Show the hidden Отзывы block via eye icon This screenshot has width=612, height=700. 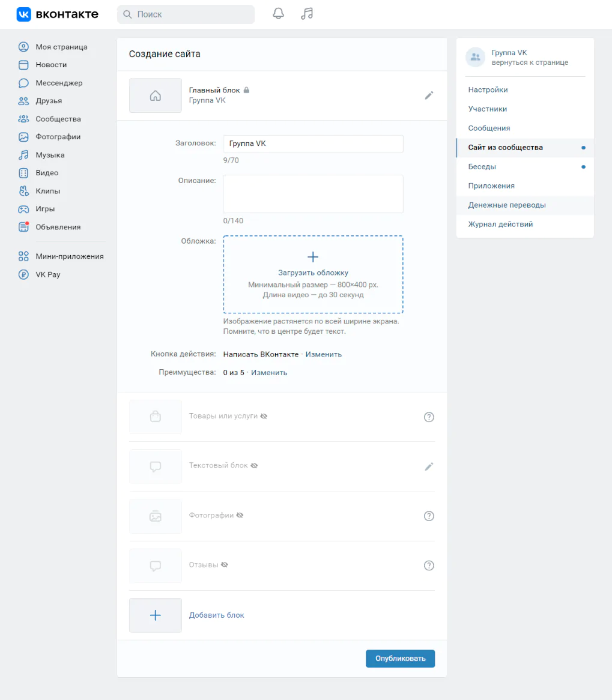point(225,565)
